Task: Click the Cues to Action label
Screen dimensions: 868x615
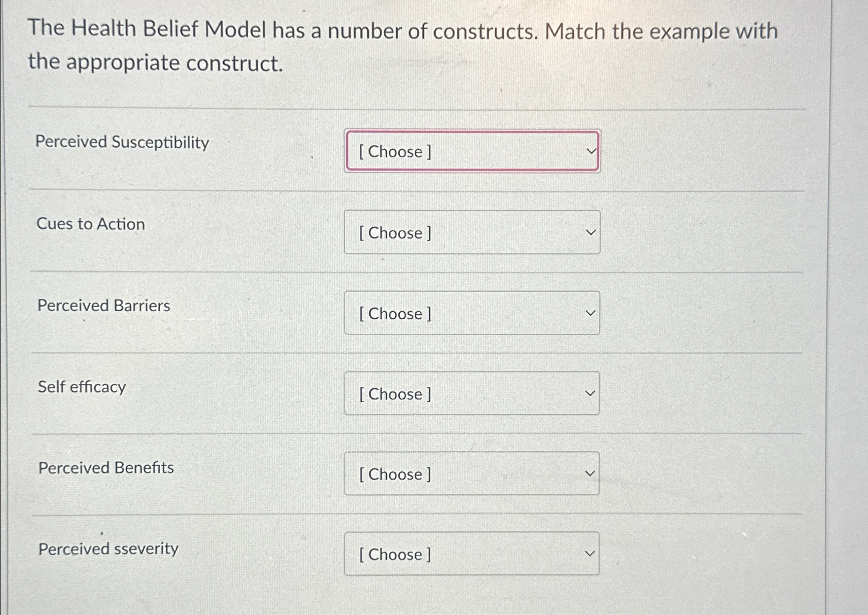Action: tap(91, 224)
